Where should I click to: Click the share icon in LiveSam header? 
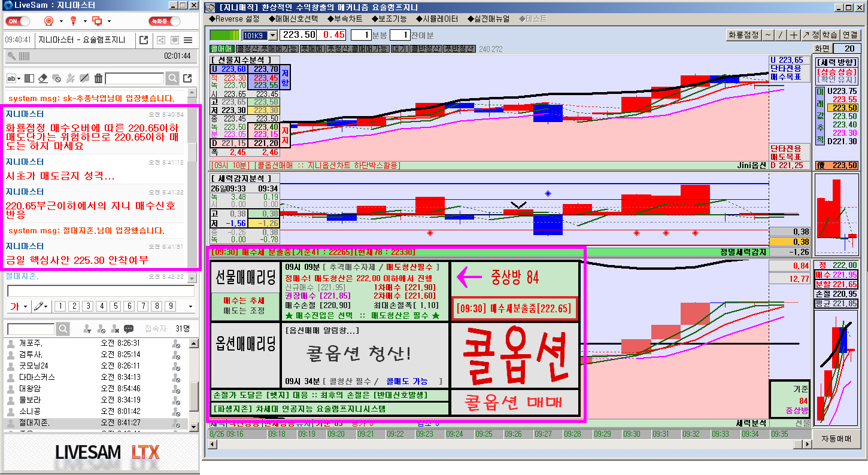click(160, 40)
